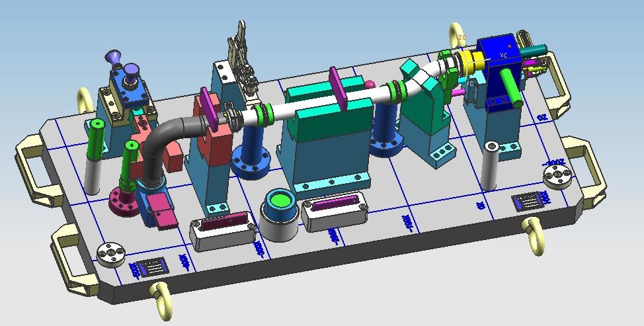This screenshot has height=326, width=644.
Task: Pick the round locator bushing near right edge
Action: [557, 176]
